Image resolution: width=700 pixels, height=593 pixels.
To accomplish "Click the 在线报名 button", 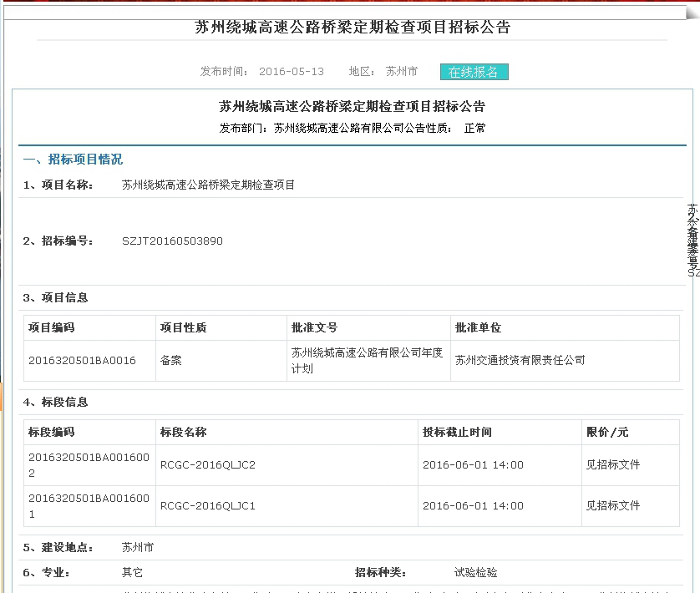I will [x=474, y=72].
